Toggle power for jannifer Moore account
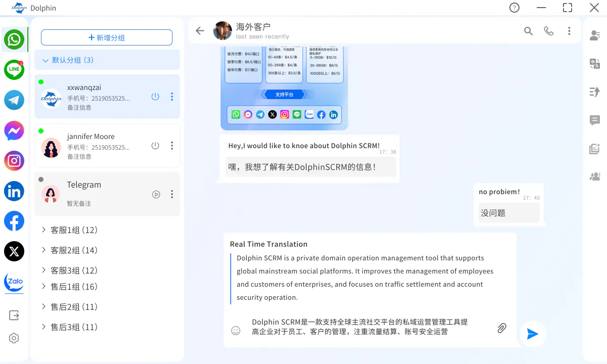The width and height of the screenshot is (607, 364). [155, 146]
